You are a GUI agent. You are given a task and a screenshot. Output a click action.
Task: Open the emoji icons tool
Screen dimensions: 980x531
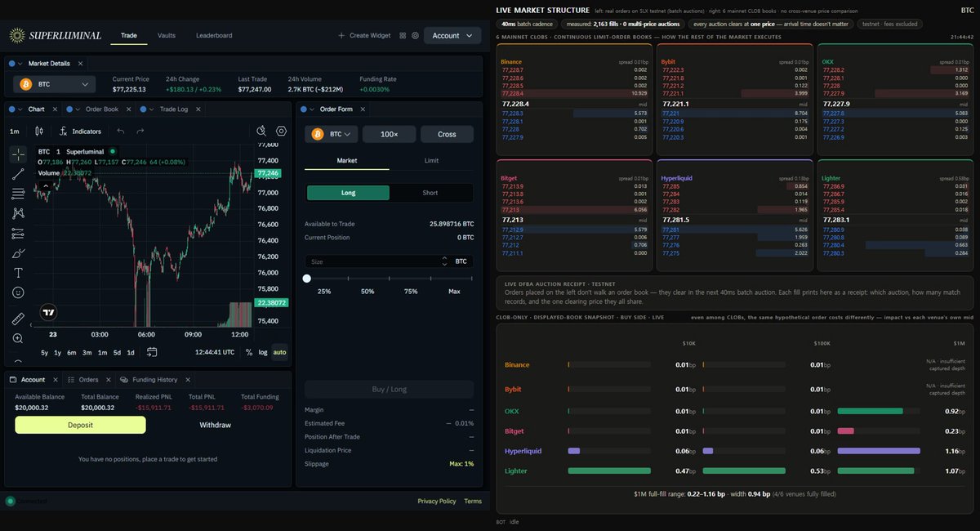pyautogui.click(x=18, y=292)
